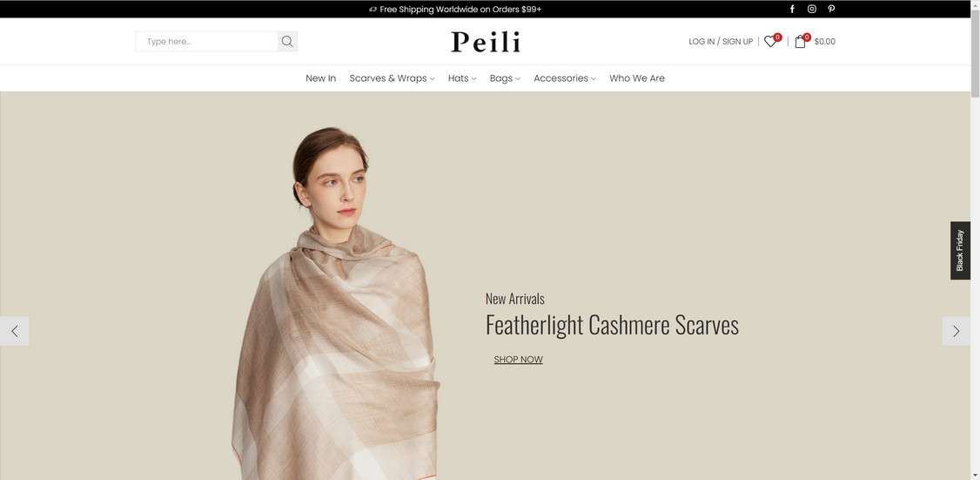
Task: Expand the Accessories dropdown menu
Action: point(564,78)
